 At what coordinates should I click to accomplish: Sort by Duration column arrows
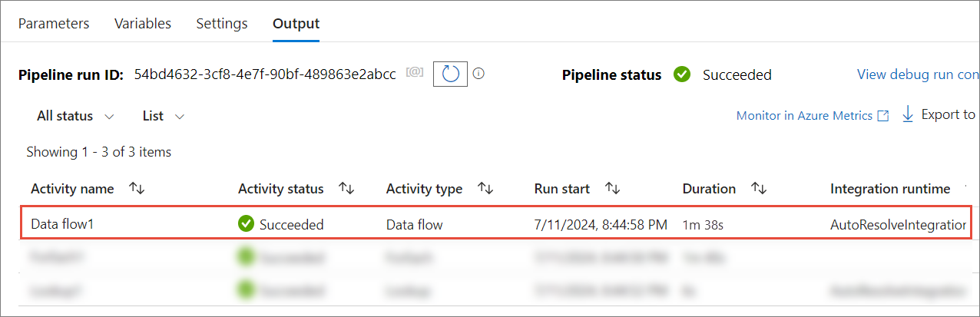[x=759, y=188]
